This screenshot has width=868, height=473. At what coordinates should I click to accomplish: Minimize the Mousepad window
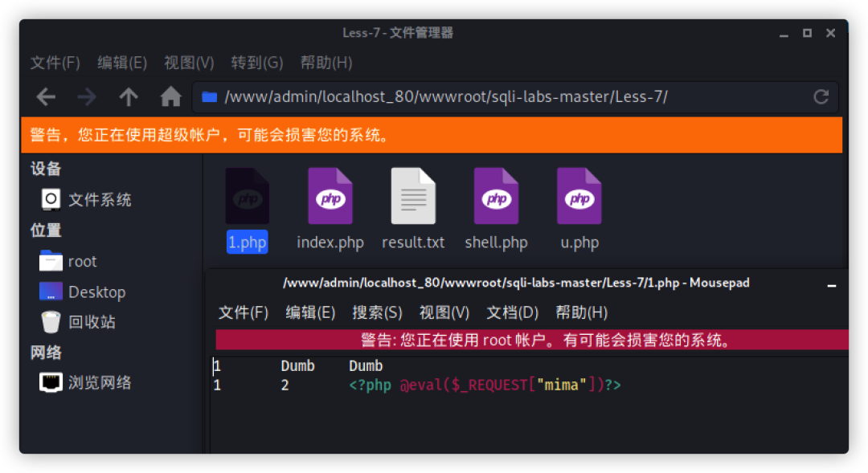coord(832,285)
